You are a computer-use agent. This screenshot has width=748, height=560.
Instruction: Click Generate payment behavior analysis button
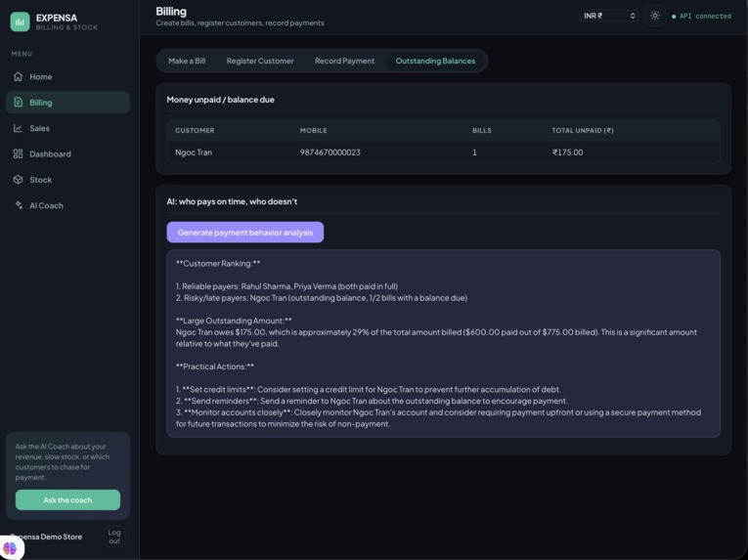pos(245,233)
